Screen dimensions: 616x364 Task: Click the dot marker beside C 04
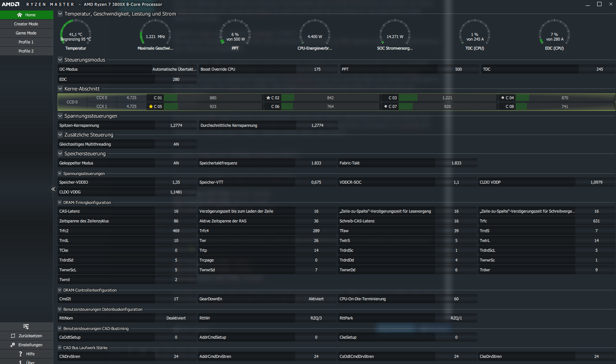pyautogui.click(x=503, y=98)
